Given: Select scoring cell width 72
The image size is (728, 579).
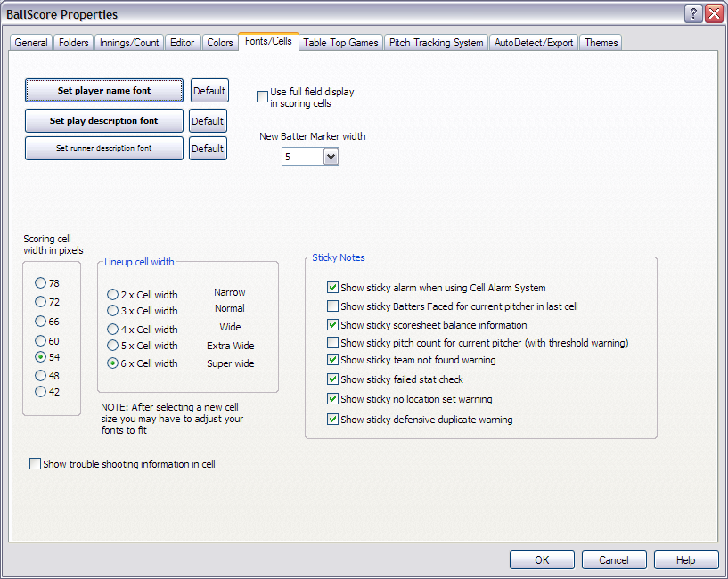Looking at the screenshot, I should [40, 302].
